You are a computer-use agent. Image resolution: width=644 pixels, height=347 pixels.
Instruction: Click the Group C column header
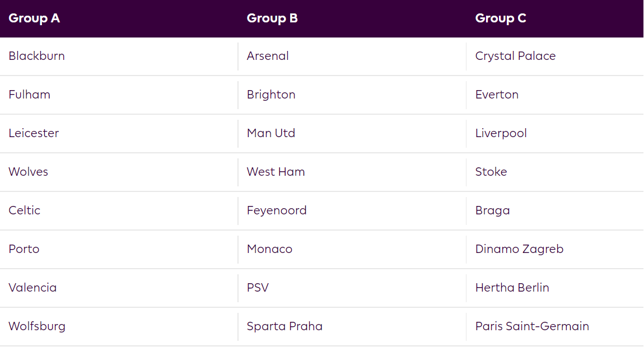coord(501,18)
